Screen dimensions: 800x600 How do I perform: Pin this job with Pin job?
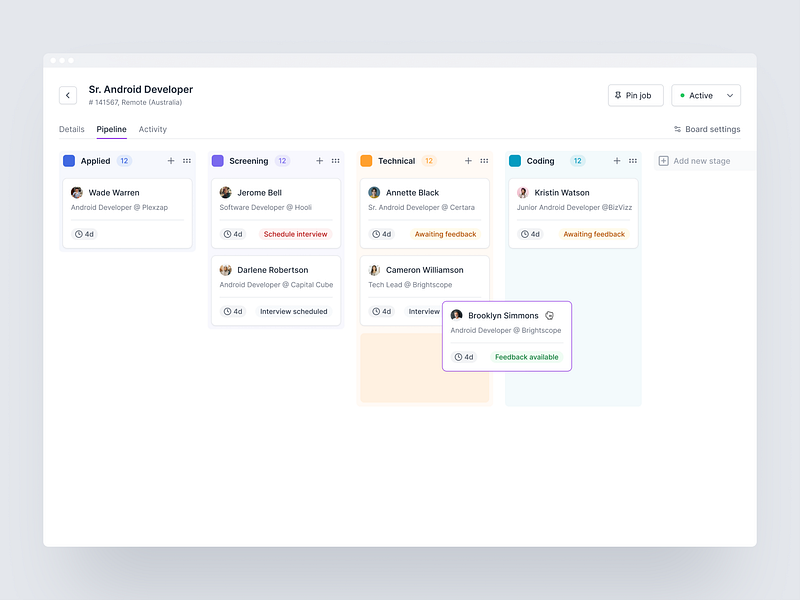635,95
